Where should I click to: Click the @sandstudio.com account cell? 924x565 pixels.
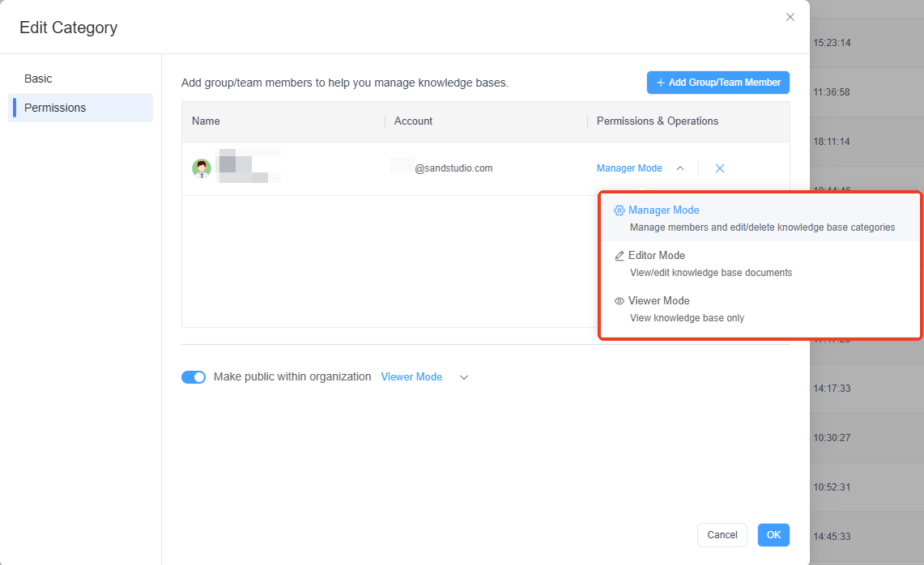(x=453, y=168)
